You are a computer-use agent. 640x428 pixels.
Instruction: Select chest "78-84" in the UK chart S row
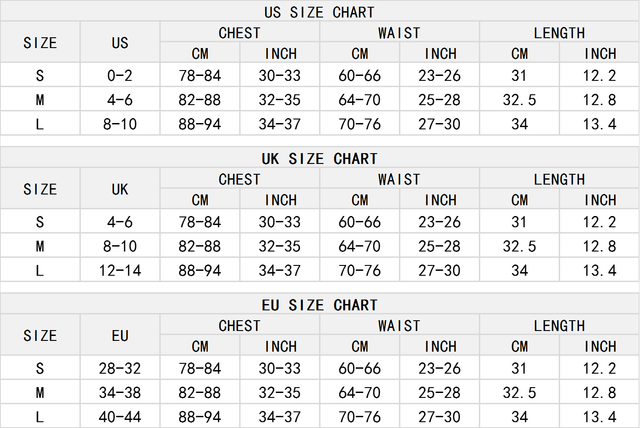click(200, 222)
